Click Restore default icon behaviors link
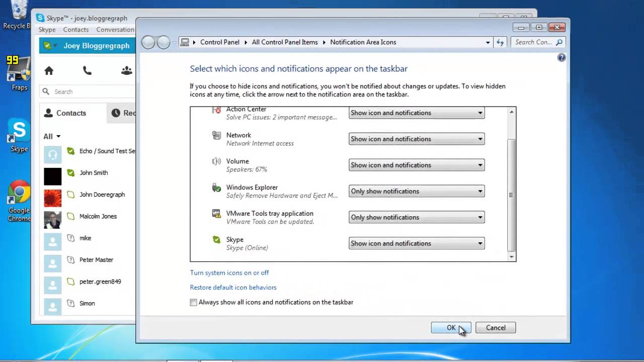The image size is (644, 362). [233, 288]
